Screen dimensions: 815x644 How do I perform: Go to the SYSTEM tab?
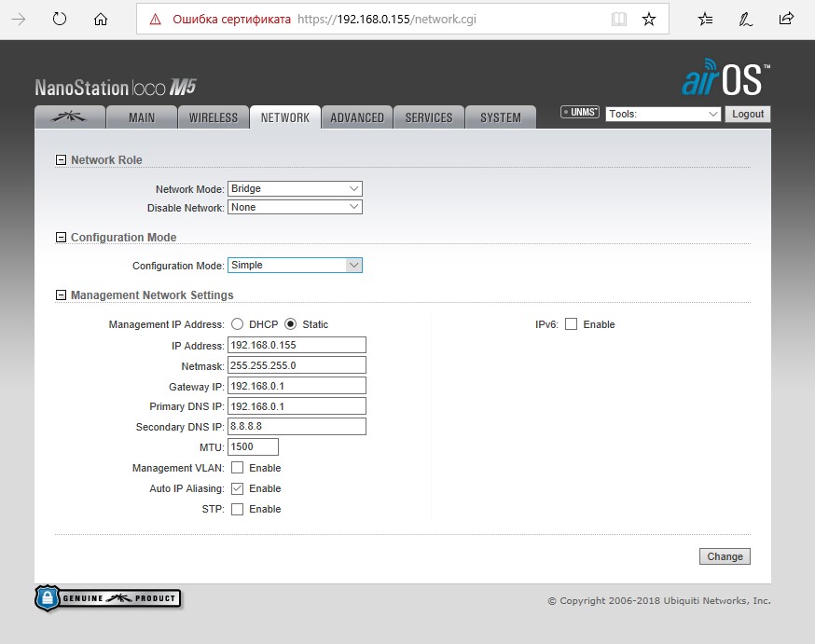(x=501, y=117)
